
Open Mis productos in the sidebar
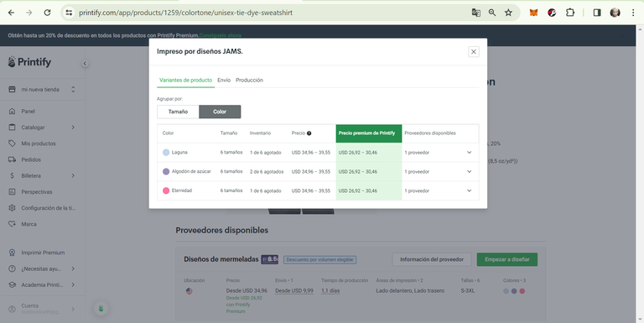39,143
